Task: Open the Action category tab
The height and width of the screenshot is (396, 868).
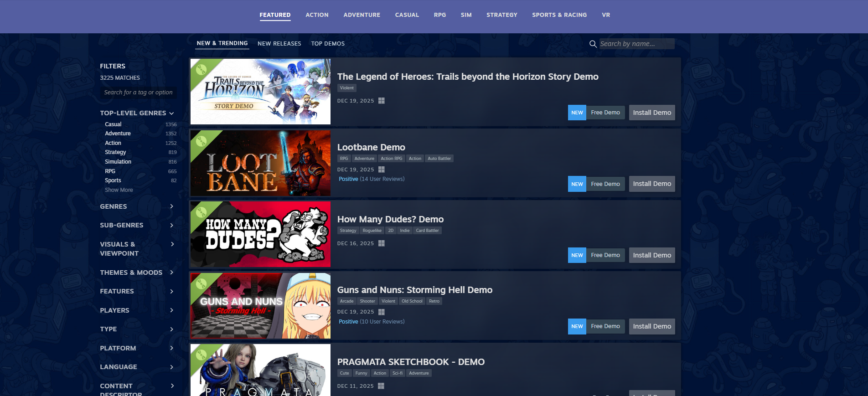Action: click(317, 15)
